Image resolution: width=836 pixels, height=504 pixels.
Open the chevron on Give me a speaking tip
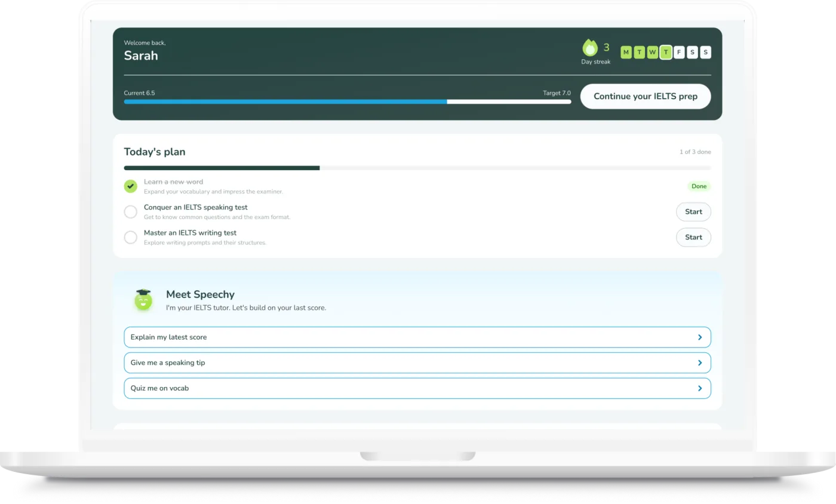tap(700, 362)
